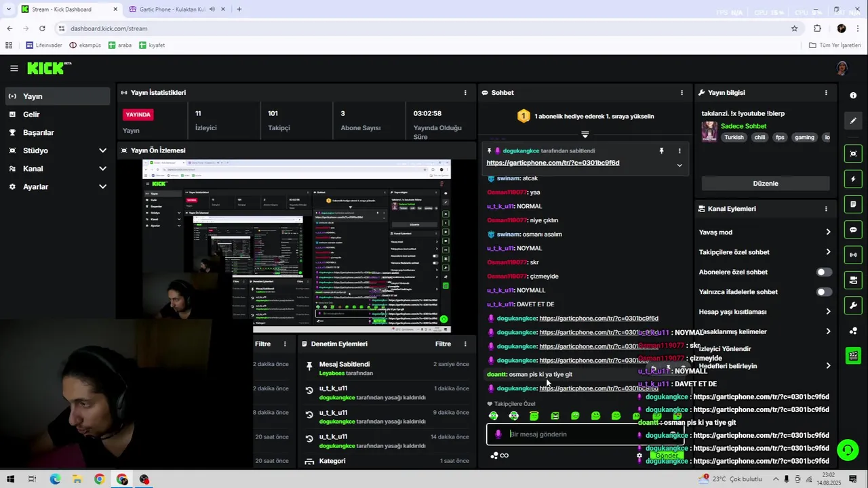Toggle the chat bubble widget icon in the sidebar
Image resolution: width=868 pixels, height=488 pixels.
coord(853,230)
